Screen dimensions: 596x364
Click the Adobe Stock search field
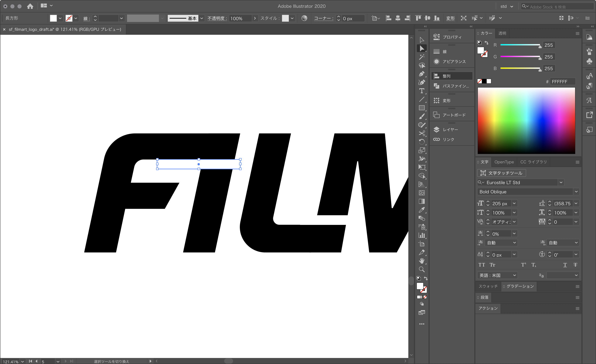click(557, 7)
